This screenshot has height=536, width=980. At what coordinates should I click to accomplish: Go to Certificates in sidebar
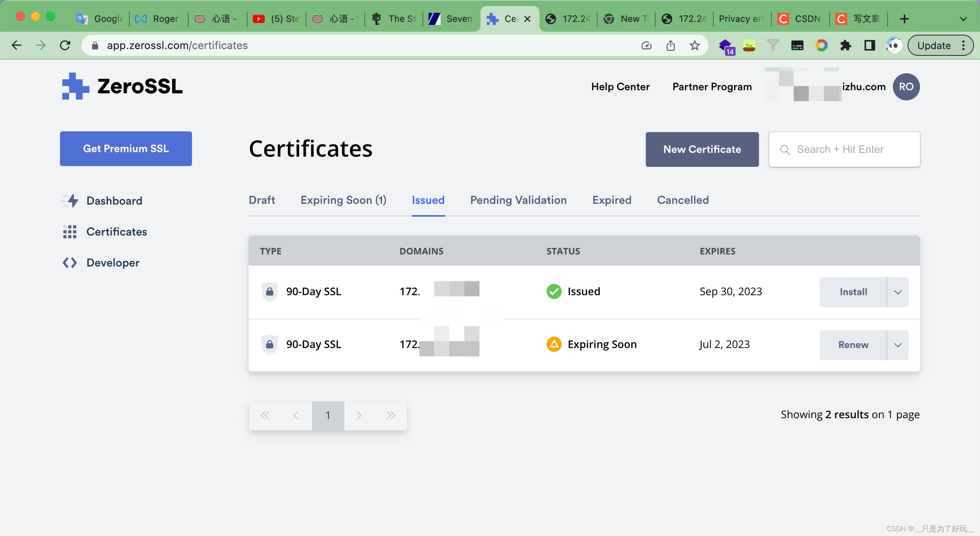tap(104, 231)
